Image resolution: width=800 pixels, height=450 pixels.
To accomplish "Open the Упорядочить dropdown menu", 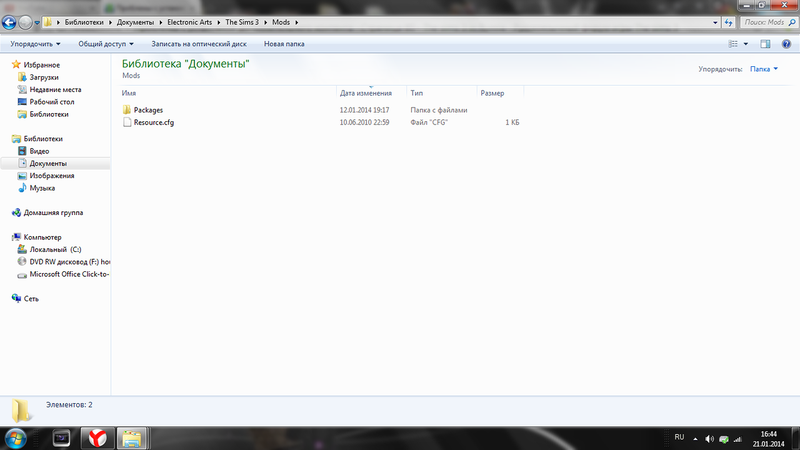I will 36,44.
